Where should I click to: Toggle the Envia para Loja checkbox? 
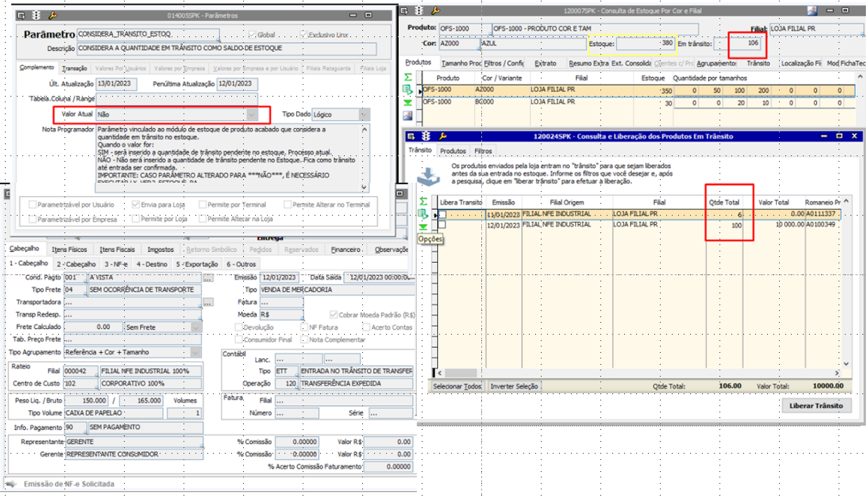point(137,205)
